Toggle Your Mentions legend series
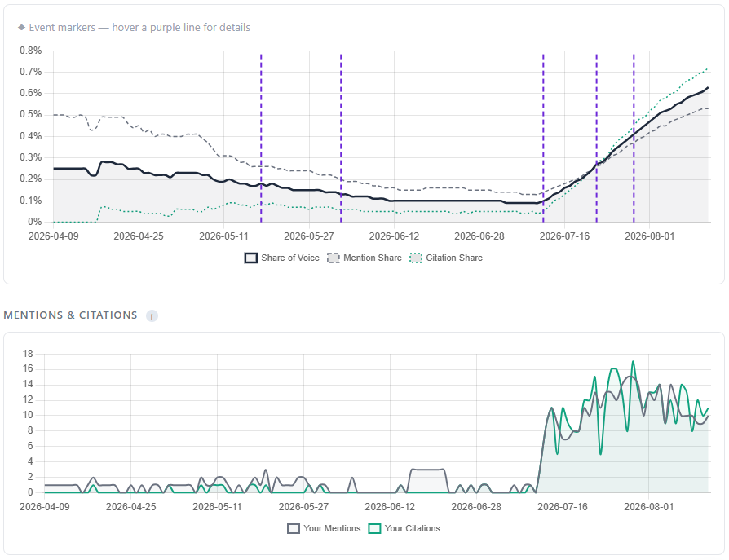 tap(324, 528)
